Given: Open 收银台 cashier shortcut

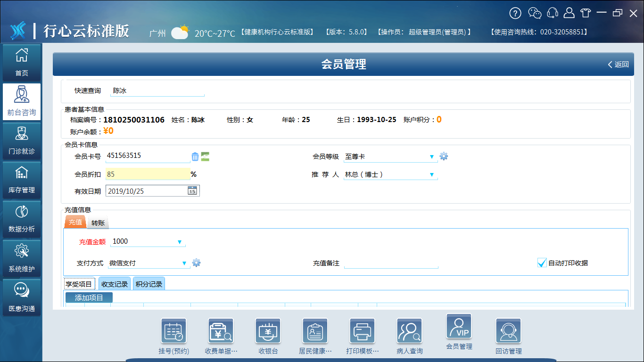Looking at the screenshot, I should (x=268, y=336).
